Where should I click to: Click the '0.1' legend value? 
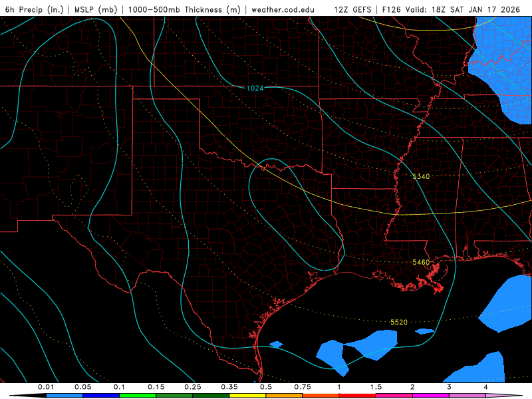pos(119,387)
